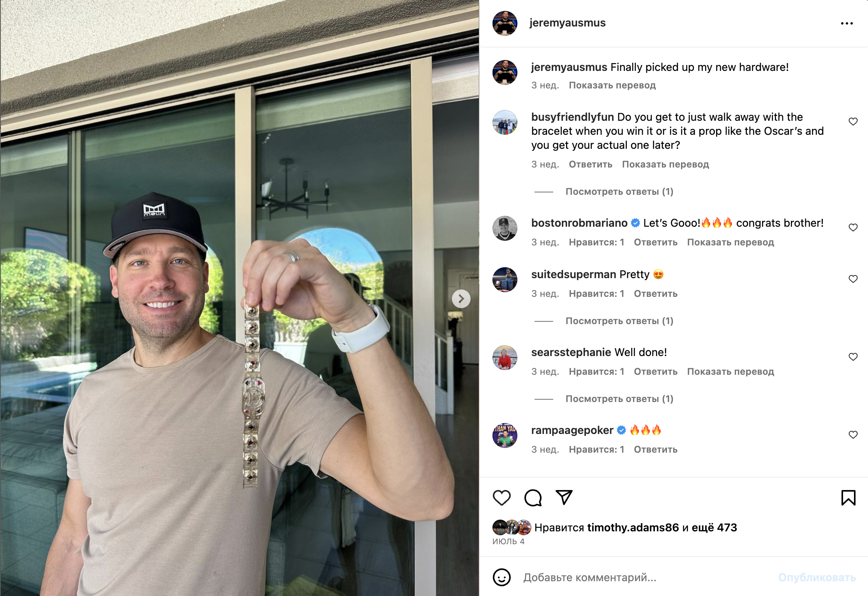Open the three-dot more options menu

(x=847, y=23)
